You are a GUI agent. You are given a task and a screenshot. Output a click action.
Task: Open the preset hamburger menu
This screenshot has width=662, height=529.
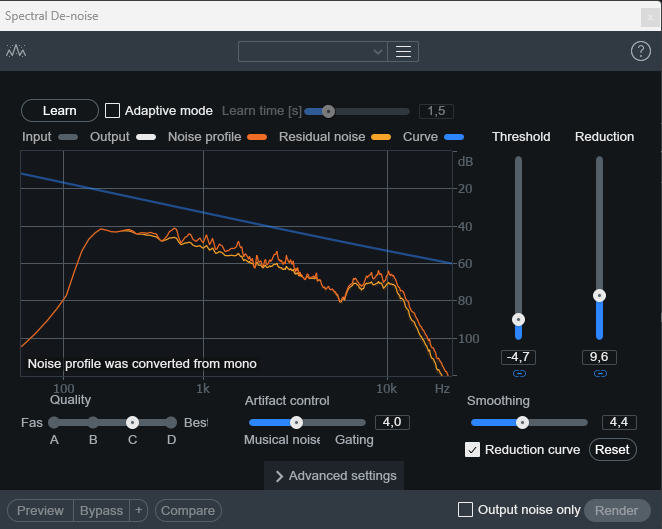(x=403, y=52)
